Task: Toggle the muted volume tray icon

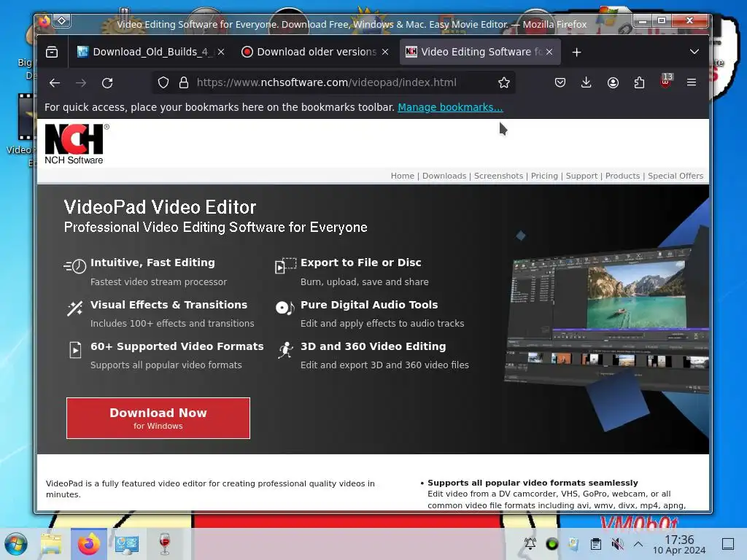Action: click(617, 544)
